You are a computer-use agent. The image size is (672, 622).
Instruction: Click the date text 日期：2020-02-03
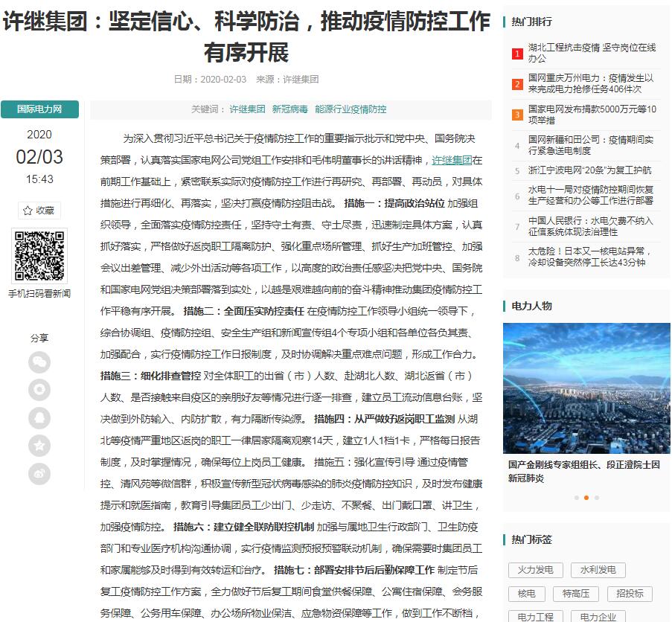pos(210,80)
